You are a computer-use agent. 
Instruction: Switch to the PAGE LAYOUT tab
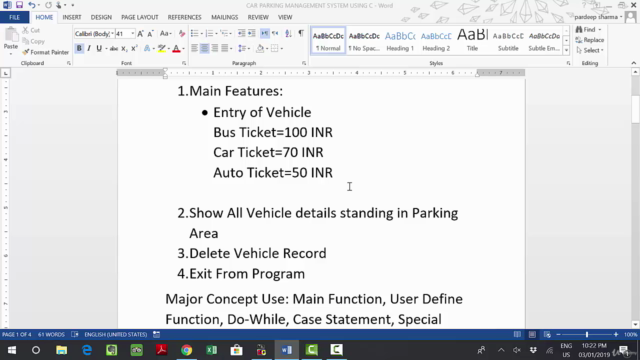pyautogui.click(x=140, y=17)
